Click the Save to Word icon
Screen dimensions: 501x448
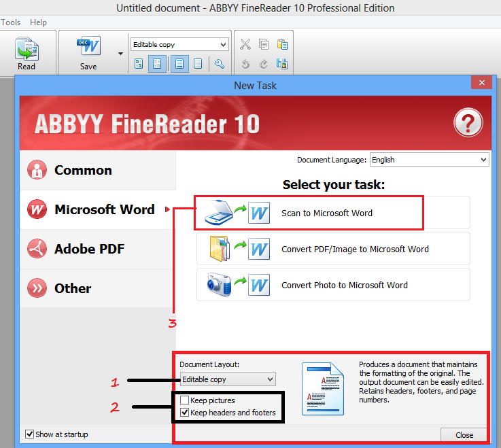coord(88,47)
